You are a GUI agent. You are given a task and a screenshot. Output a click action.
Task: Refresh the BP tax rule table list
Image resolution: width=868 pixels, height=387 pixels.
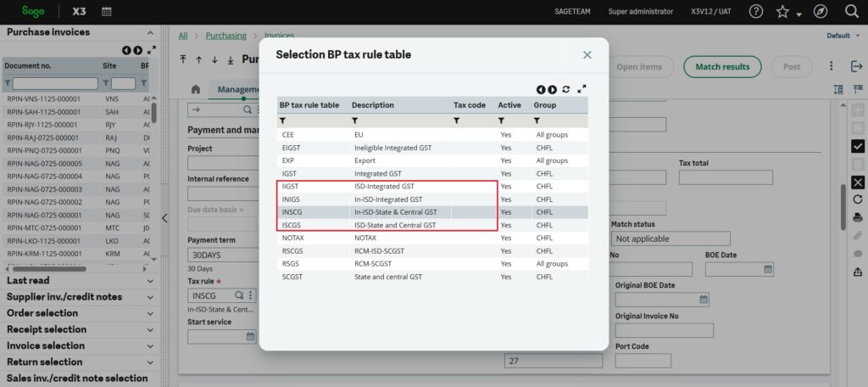[565, 89]
